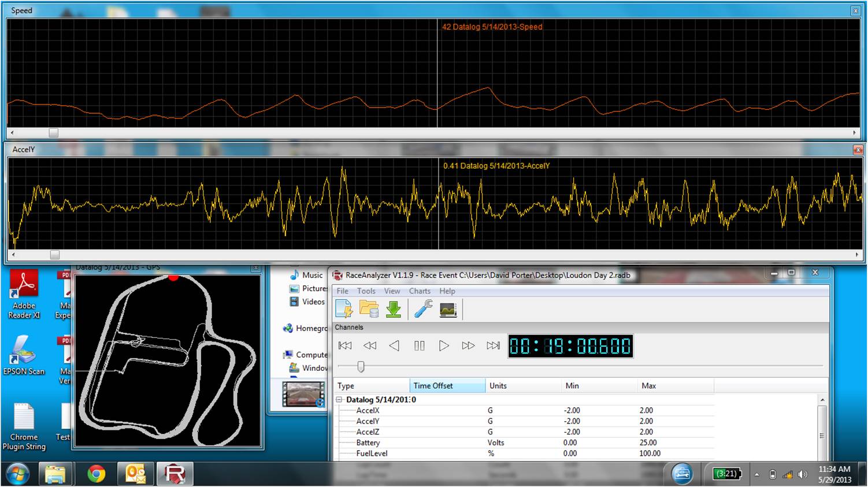The image size is (868, 487).
Task: Click the Time Offset column header
Action: [447, 386]
